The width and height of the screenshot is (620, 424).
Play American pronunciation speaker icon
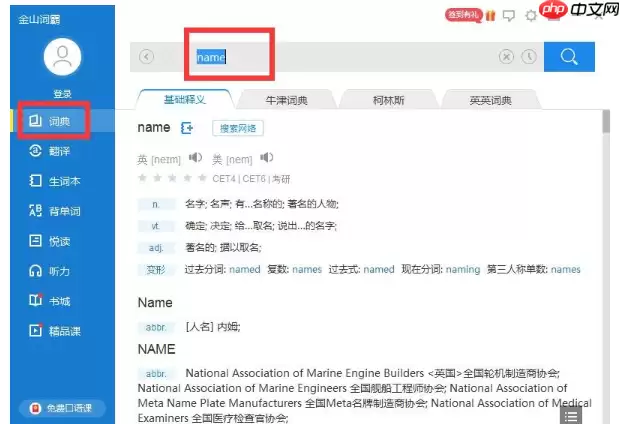tap(267, 158)
